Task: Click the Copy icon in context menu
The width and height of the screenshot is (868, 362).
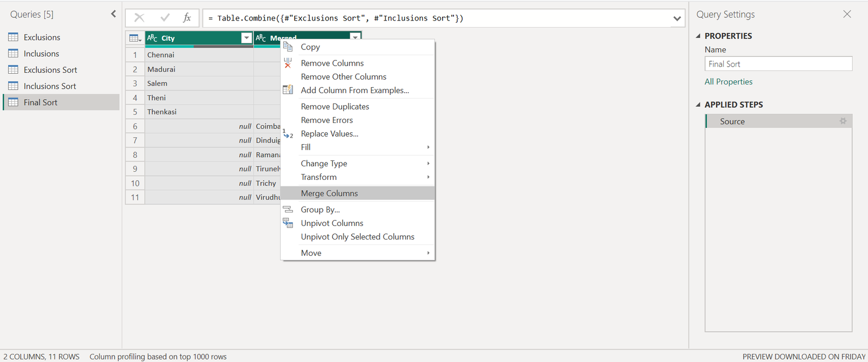Action: point(288,47)
